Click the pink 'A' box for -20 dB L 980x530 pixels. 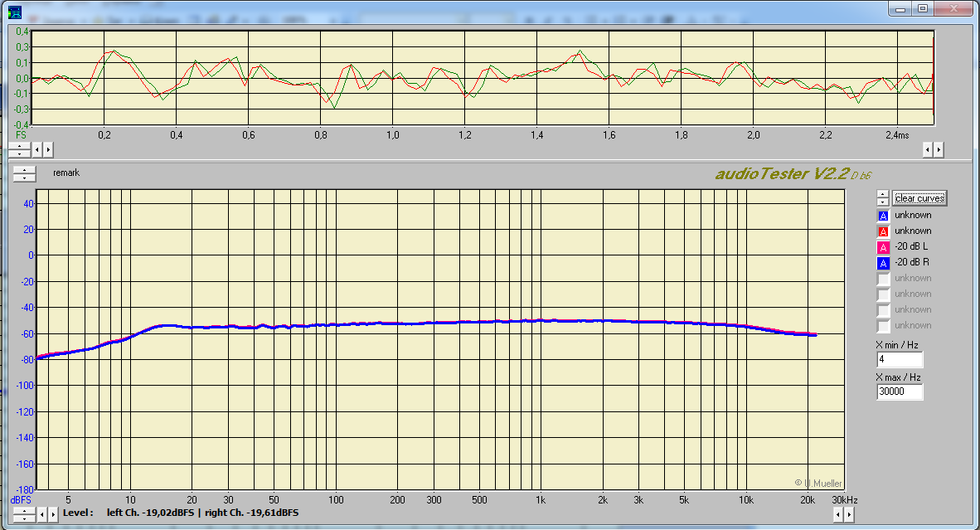(x=883, y=247)
